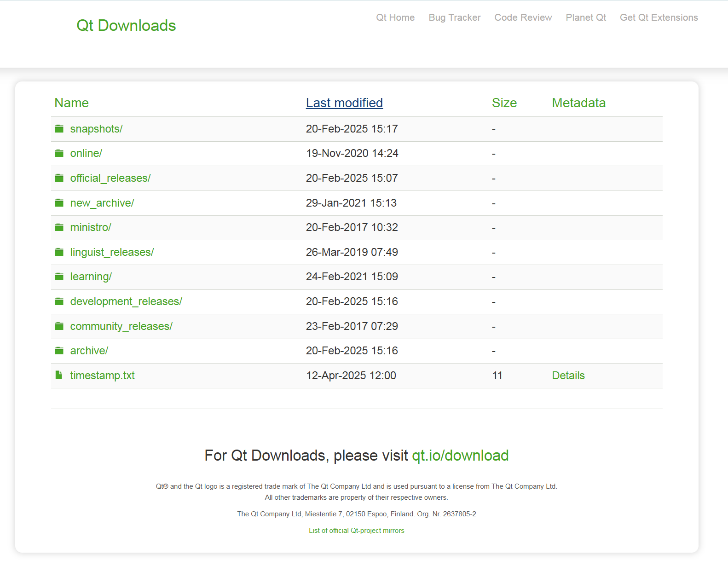Viewport: 728px width, 566px height.
Task: Click size value 11 for timestamp.txt
Action: [497, 375]
